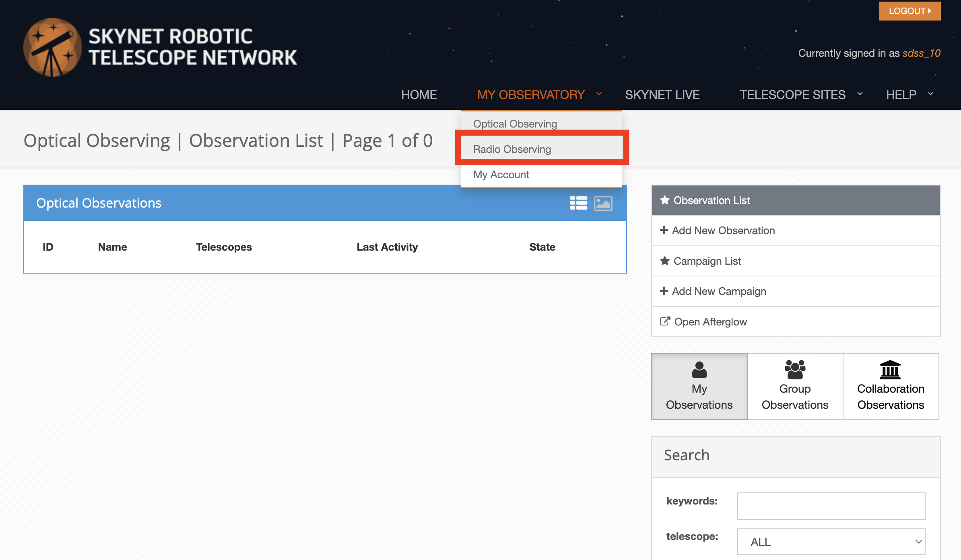The image size is (961, 560).
Task: Focus the keywords search field
Action: click(831, 506)
